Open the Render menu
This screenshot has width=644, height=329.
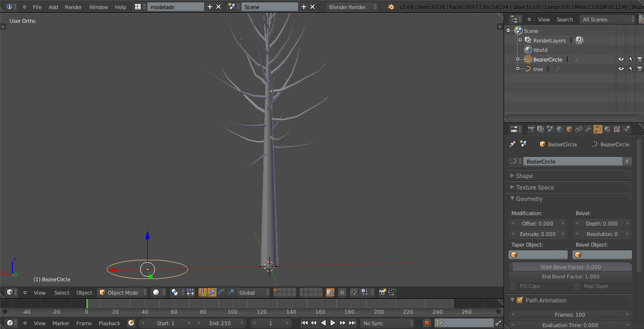click(73, 7)
